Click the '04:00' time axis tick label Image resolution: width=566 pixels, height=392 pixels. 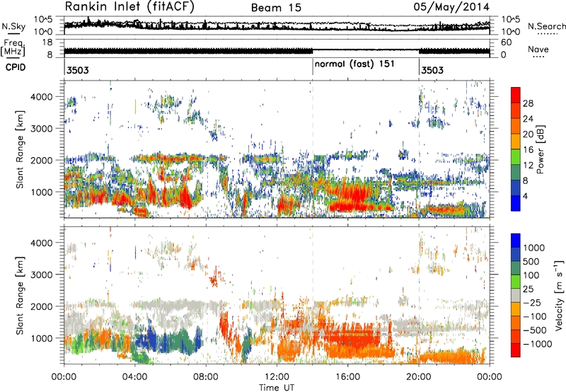[135, 377]
